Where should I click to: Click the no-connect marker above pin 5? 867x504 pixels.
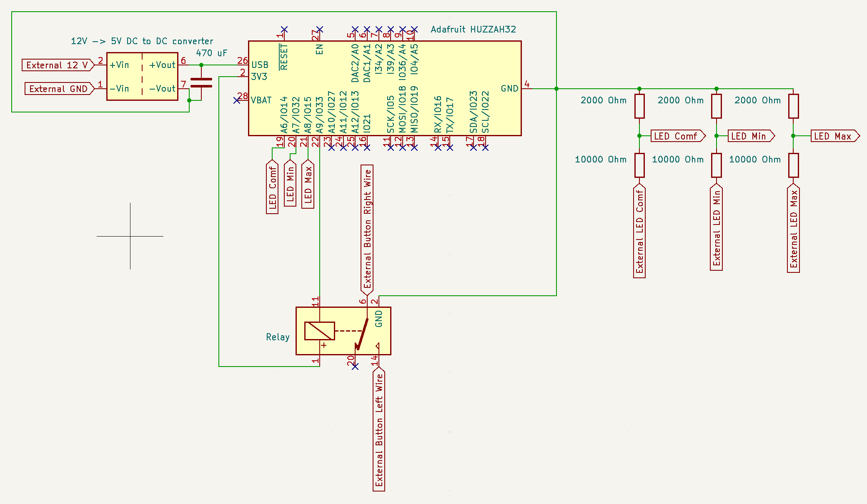tap(355, 29)
